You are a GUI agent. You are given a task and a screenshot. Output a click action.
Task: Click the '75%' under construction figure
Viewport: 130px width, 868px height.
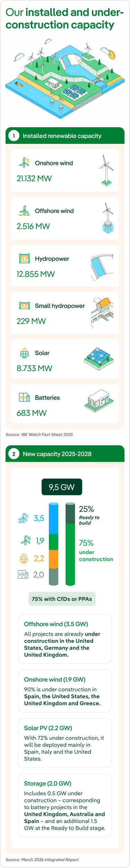tap(86, 543)
